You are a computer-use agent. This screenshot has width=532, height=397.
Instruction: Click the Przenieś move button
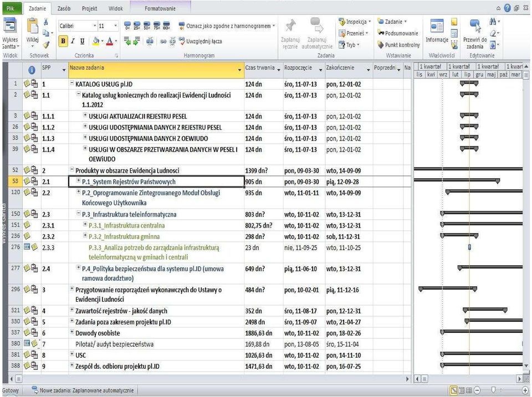(x=354, y=33)
